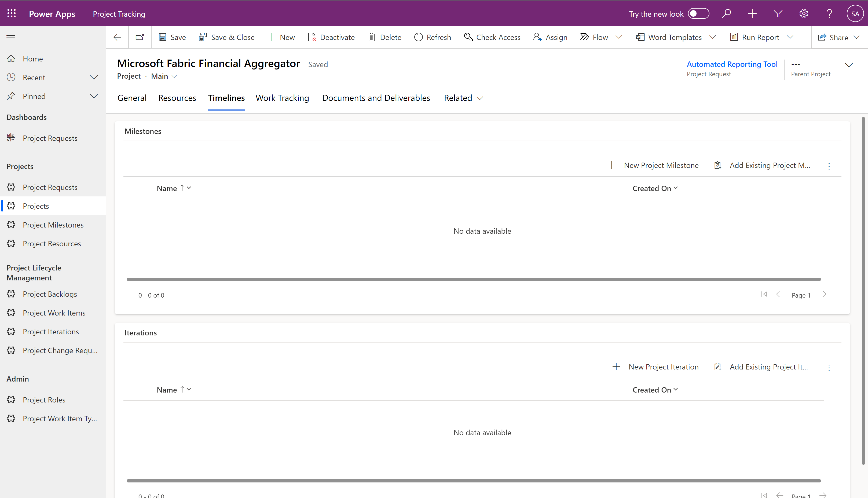This screenshot has width=868, height=498.
Task: Click the form vertical scrollbar
Action: click(x=863, y=291)
